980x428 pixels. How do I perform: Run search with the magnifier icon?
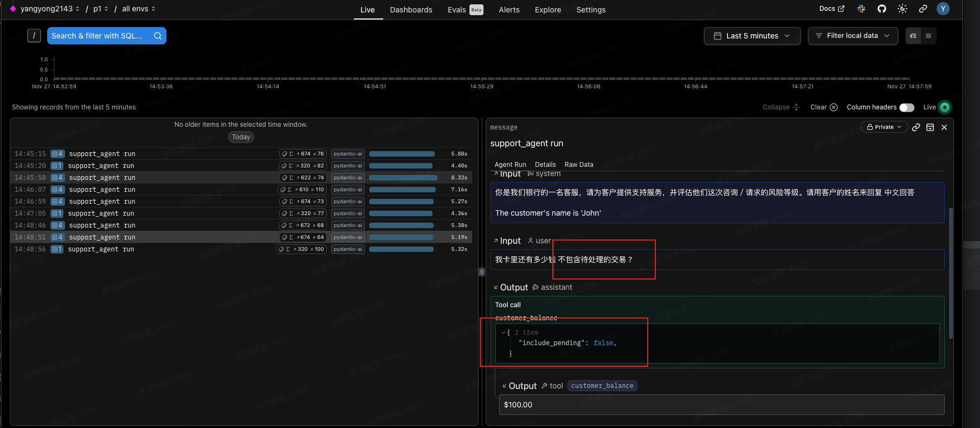point(158,36)
